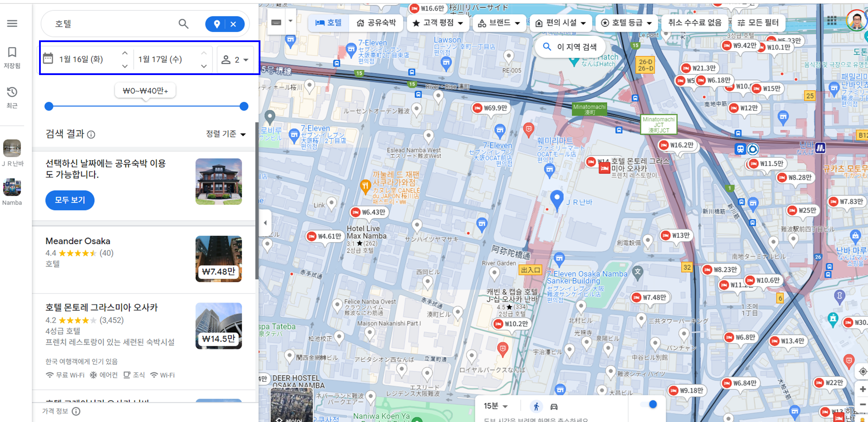
Task: Click the ₩69.9만 hotel marker on map
Action: click(x=490, y=108)
